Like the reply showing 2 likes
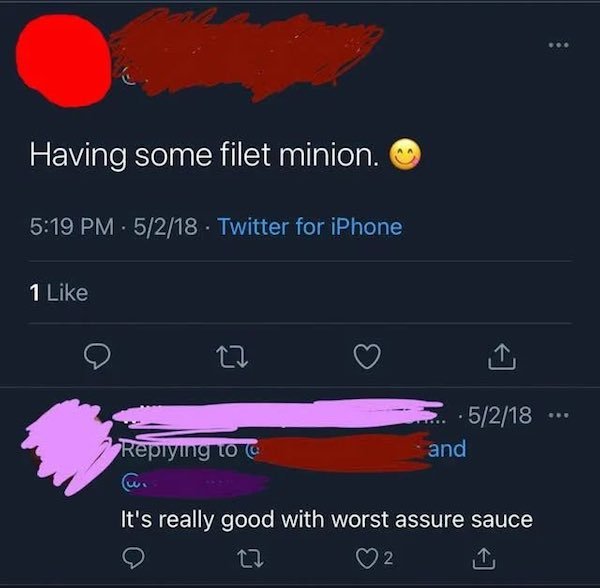Screen dimensions: 600x588 (374, 558)
